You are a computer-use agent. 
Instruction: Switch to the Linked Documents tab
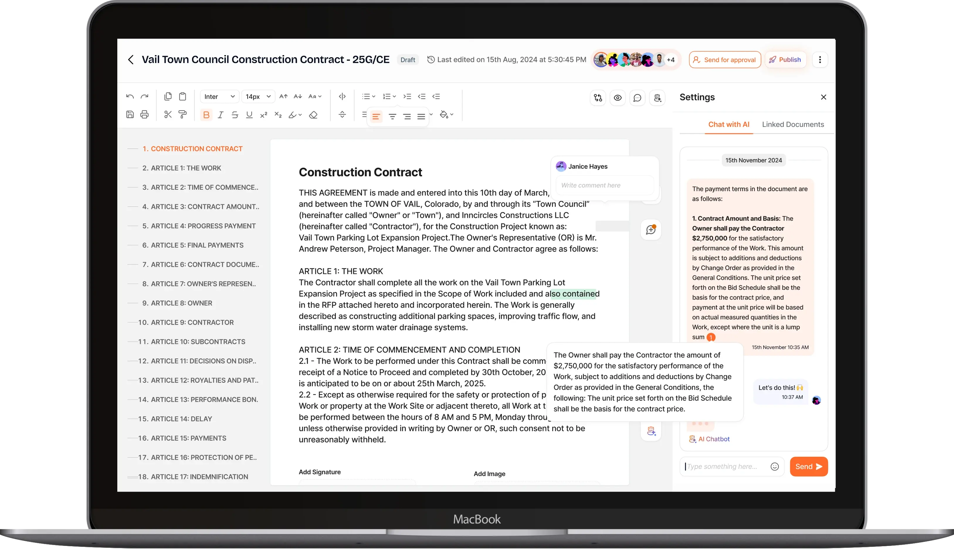pos(793,125)
